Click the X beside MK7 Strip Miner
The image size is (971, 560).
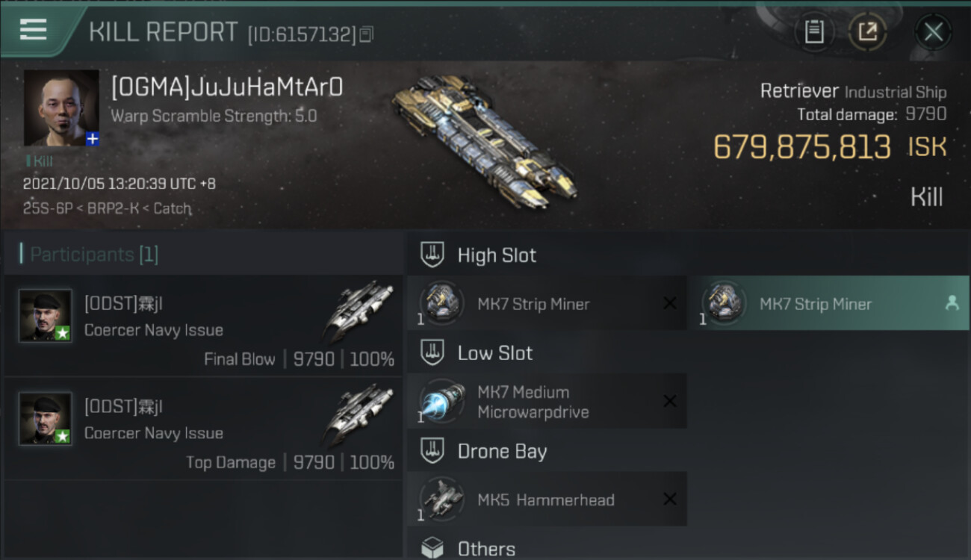[x=670, y=303]
